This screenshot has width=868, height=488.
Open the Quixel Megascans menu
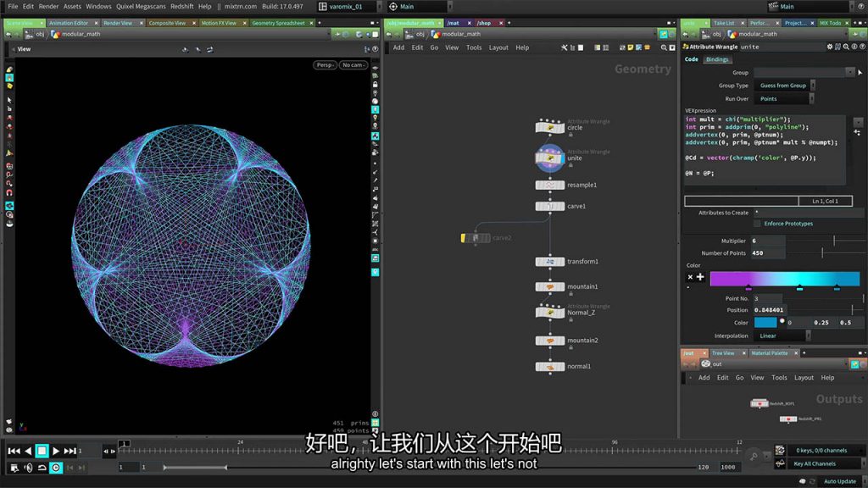coord(141,6)
